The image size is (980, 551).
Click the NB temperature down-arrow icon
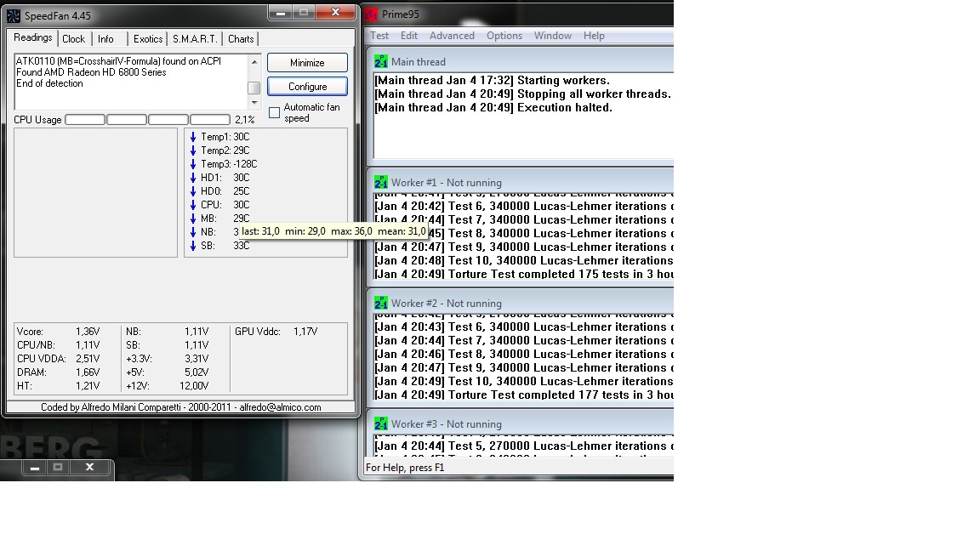[193, 232]
